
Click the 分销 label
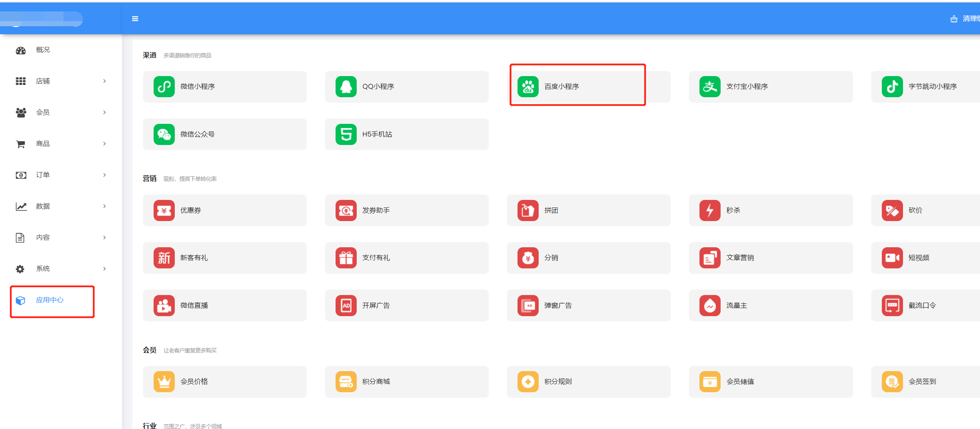pos(551,258)
